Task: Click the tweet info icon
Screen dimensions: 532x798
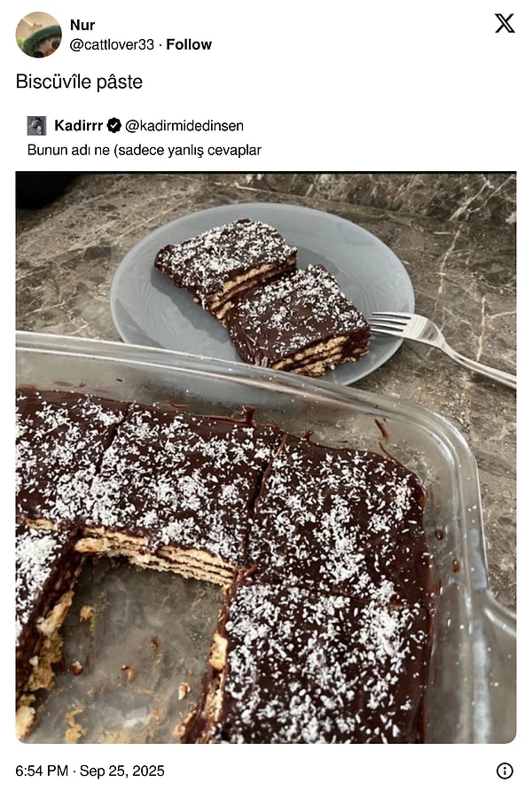Action: (x=505, y=771)
